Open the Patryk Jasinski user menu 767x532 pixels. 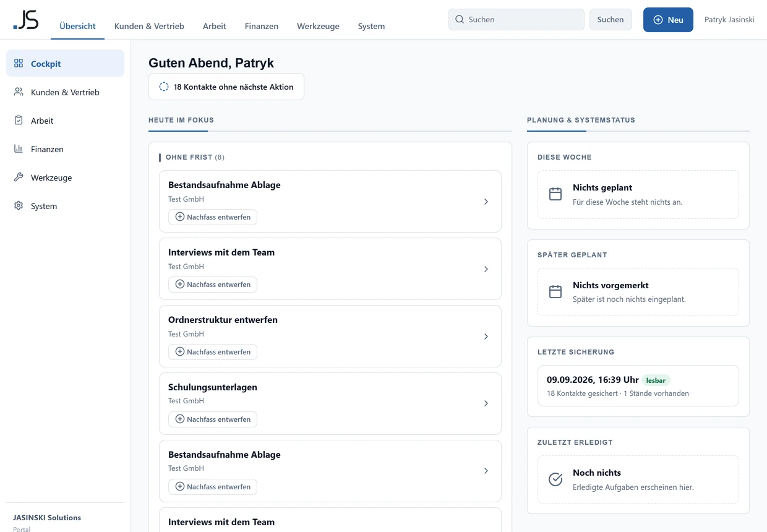pyautogui.click(x=729, y=20)
